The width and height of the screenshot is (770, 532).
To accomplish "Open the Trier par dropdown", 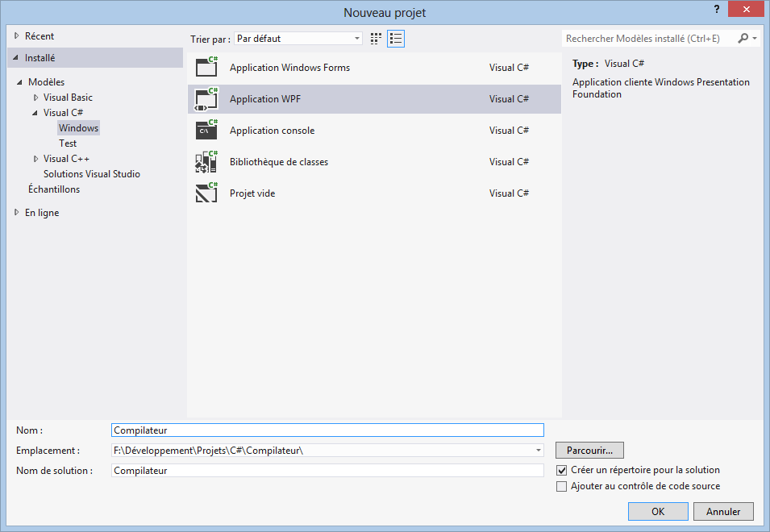I will coord(298,38).
